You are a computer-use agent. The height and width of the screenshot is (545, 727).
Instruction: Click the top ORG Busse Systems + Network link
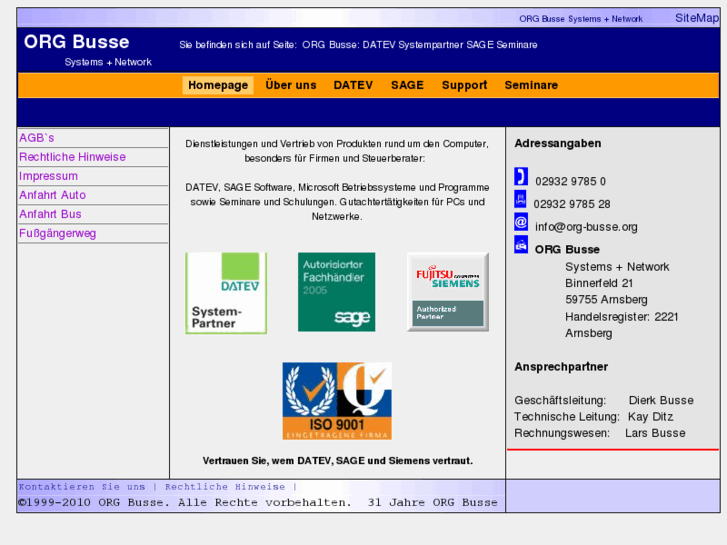pyautogui.click(x=581, y=19)
